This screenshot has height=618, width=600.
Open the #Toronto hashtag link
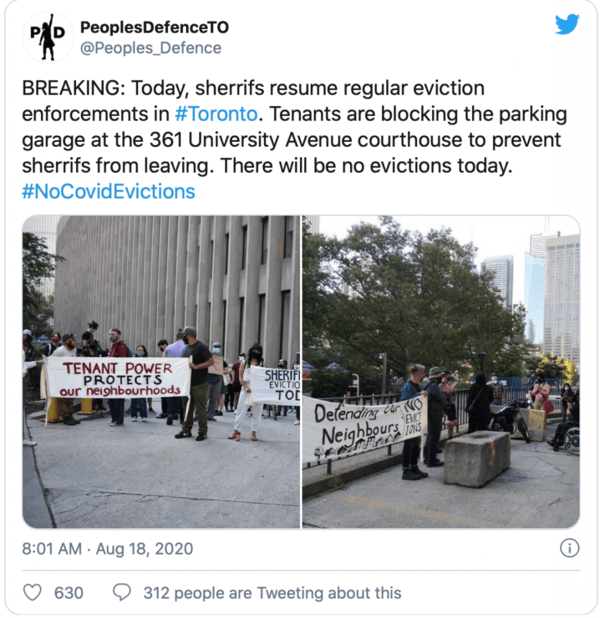coord(216,114)
